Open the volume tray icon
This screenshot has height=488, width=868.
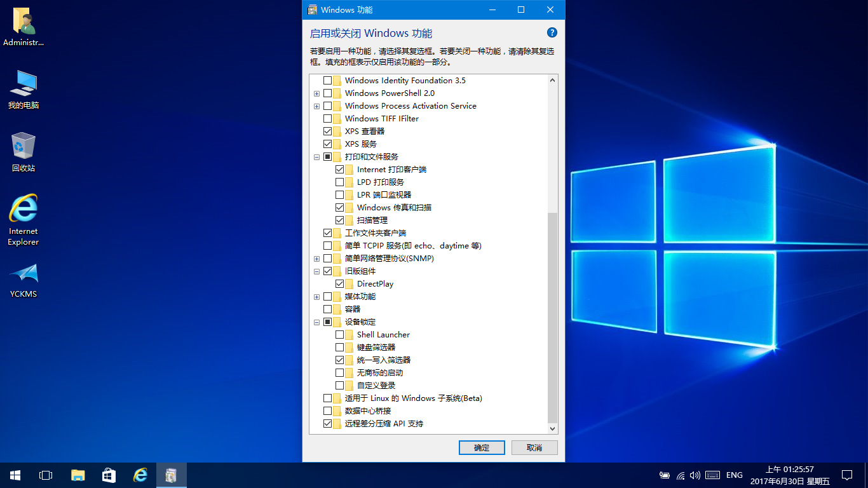tap(695, 475)
